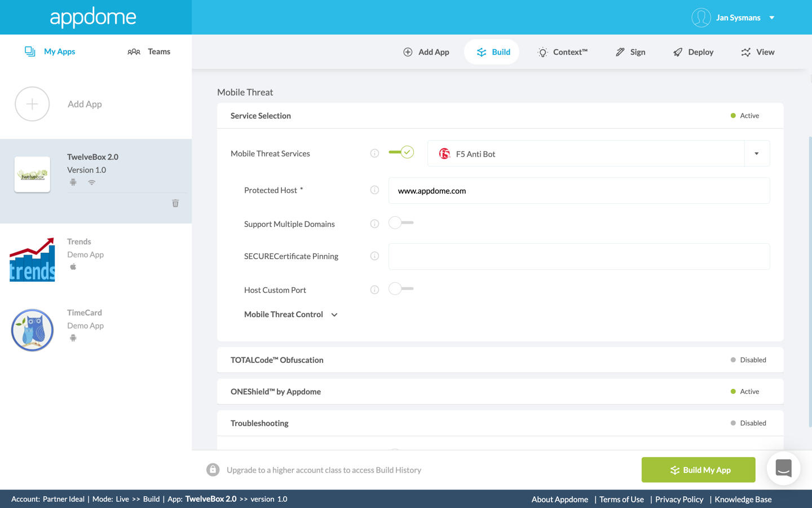Screen dimensions: 812x508
Task: Click the SECURECertificate Pinning field
Action: pyautogui.click(x=579, y=256)
